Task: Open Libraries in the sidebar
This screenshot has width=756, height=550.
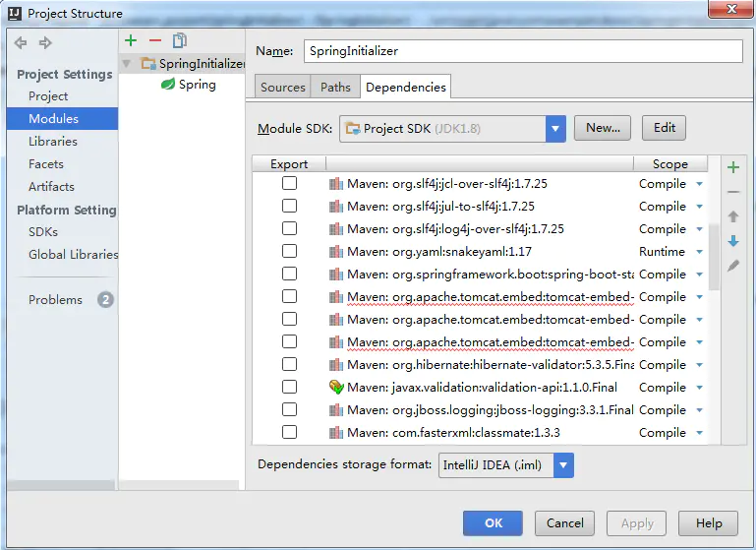Action: point(53,142)
